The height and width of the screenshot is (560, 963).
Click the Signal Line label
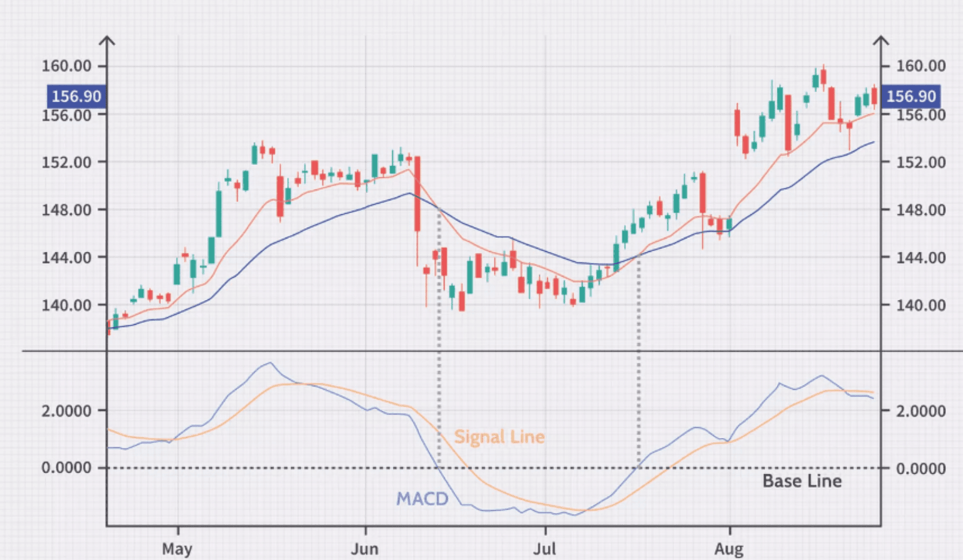[x=499, y=437]
